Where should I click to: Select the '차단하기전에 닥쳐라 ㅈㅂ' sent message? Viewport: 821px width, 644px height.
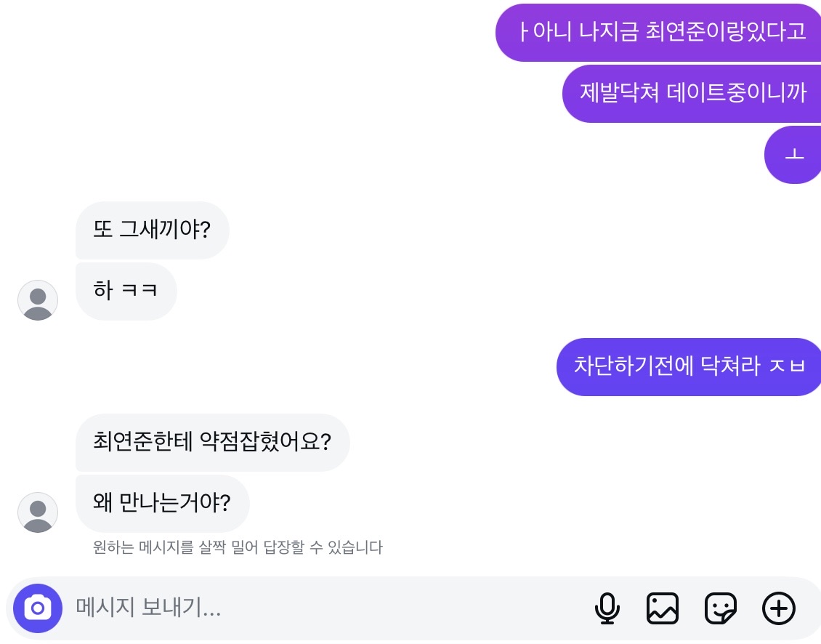coord(688,367)
